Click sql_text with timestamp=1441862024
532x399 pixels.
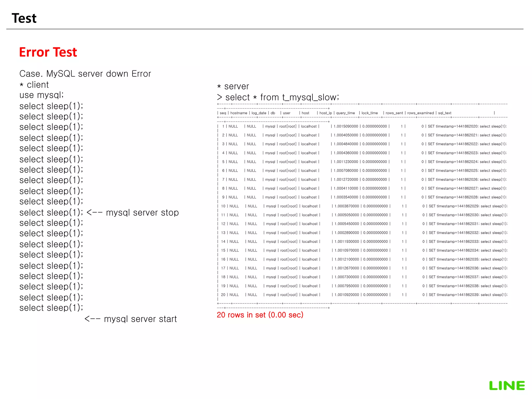click(x=467, y=162)
